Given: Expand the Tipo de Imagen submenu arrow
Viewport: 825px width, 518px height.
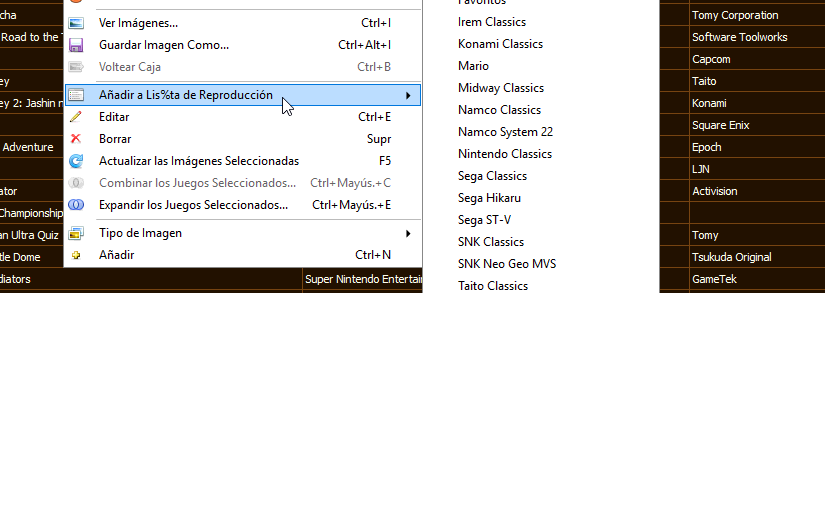Looking at the screenshot, I should point(408,233).
